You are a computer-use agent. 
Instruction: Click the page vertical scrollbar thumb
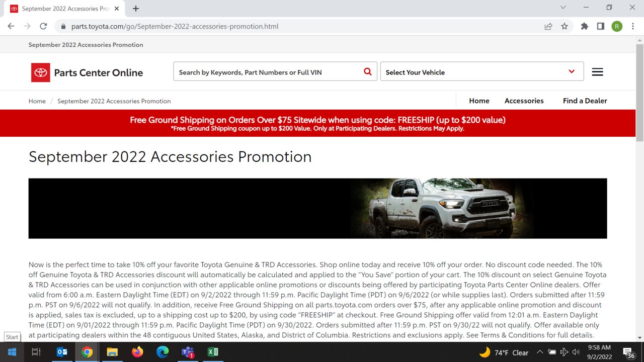pos(639,92)
